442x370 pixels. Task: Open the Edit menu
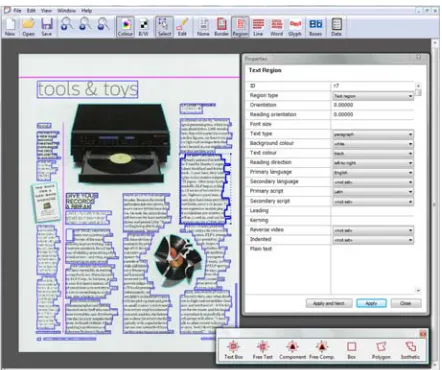pyautogui.click(x=31, y=11)
